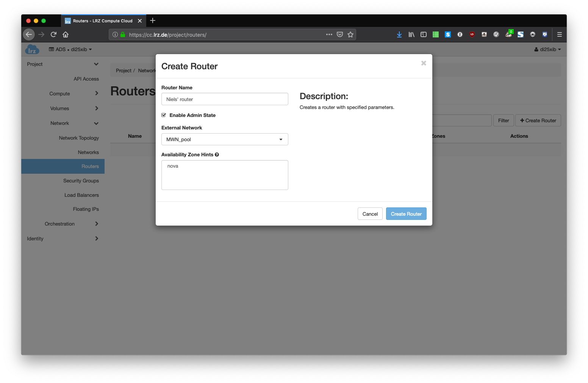Click the Availability Zone Hints help icon
This screenshot has width=588, height=383.
[x=217, y=155]
